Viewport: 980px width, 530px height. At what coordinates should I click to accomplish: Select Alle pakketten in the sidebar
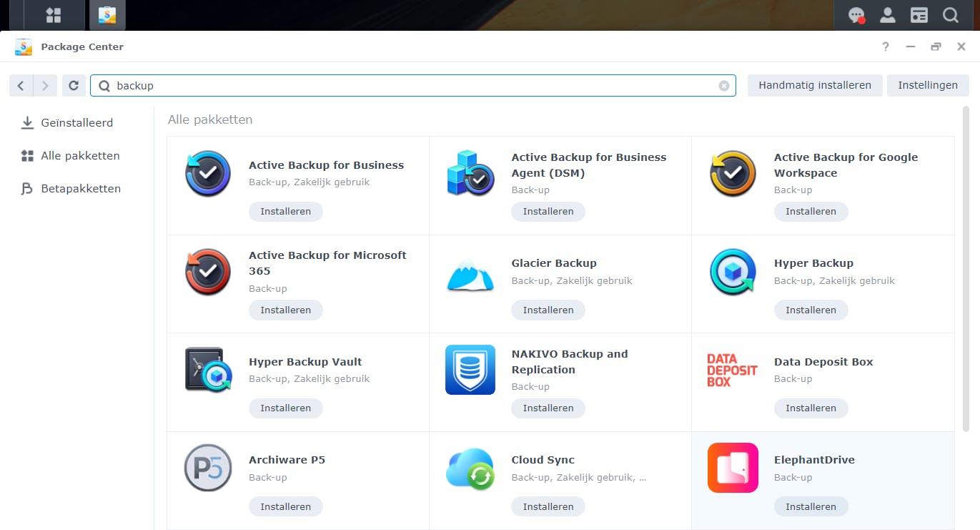click(x=79, y=155)
